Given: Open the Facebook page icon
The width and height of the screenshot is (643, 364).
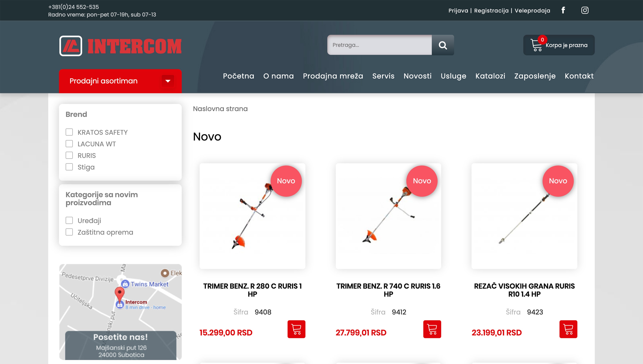Looking at the screenshot, I should [563, 10].
